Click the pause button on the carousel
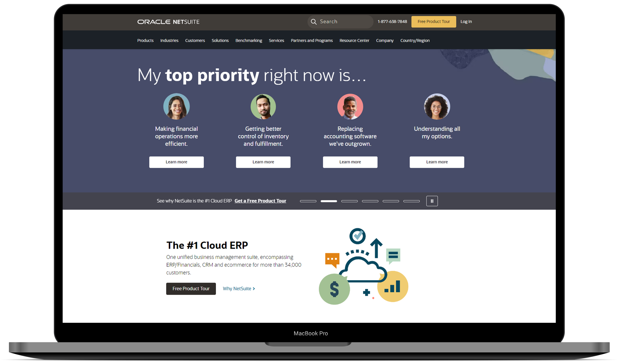The width and height of the screenshot is (618, 364). [x=432, y=201]
